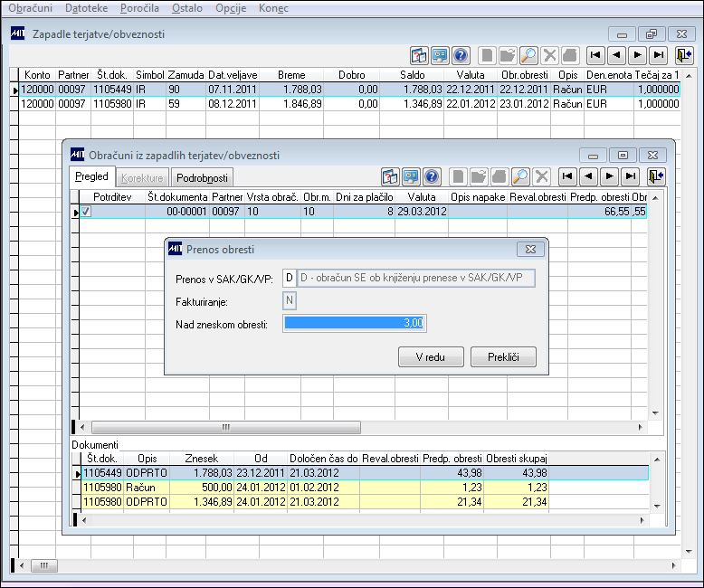Click the next record arrow in inner toolbar
The width and height of the screenshot is (704, 588).
609,176
